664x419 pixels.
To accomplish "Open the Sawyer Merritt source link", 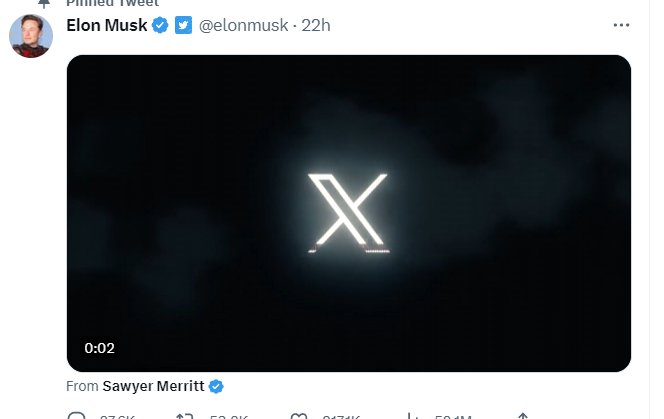I will coord(154,386).
